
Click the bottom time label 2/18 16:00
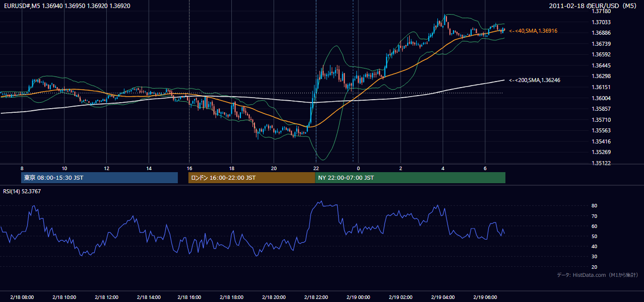click(x=189, y=297)
